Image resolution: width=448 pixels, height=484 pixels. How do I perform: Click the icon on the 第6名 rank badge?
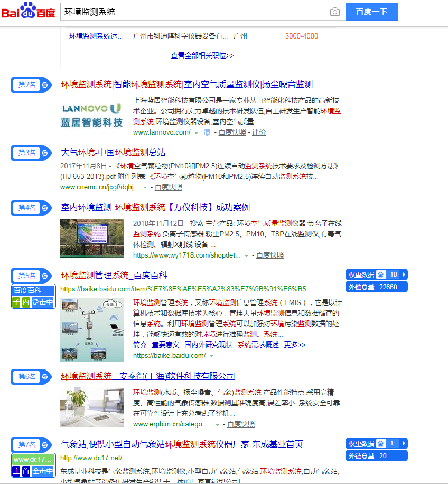pos(45,377)
